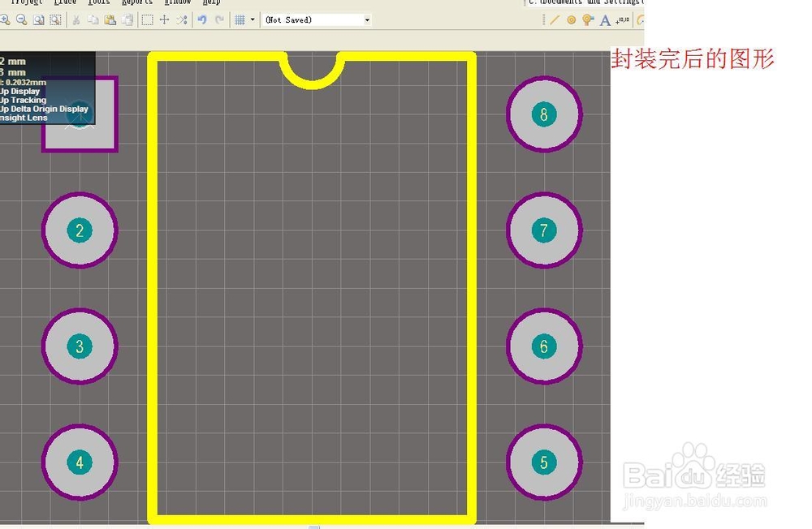Click the grid settings icon
This screenshot has height=529, width=812.
(240, 20)
